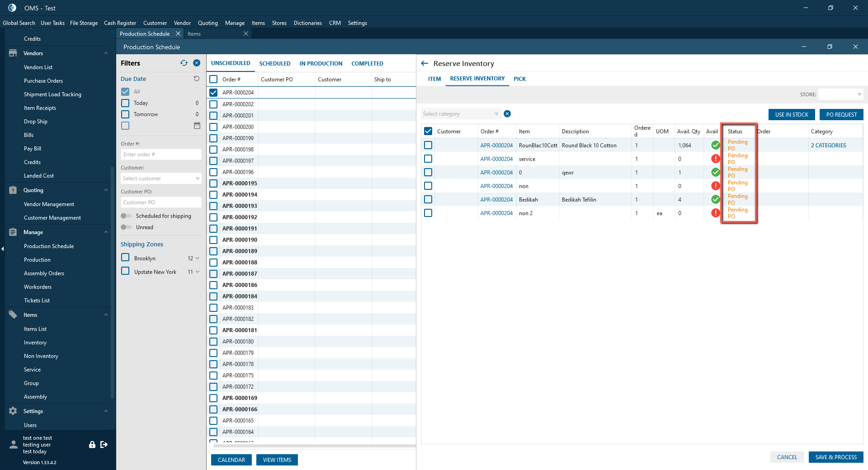
Task: Reset the Due Date filter
Action: click(x=197, y=79)
